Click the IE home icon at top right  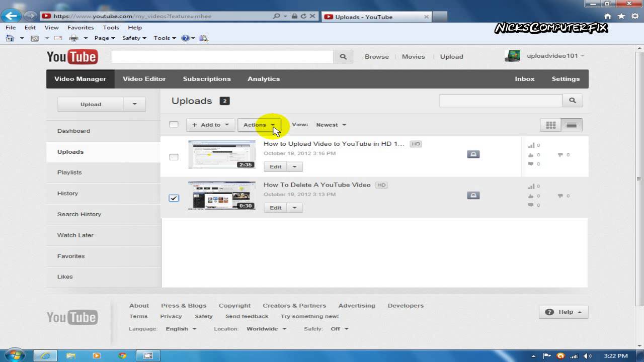pyautogui.click(x=608, y=16)
